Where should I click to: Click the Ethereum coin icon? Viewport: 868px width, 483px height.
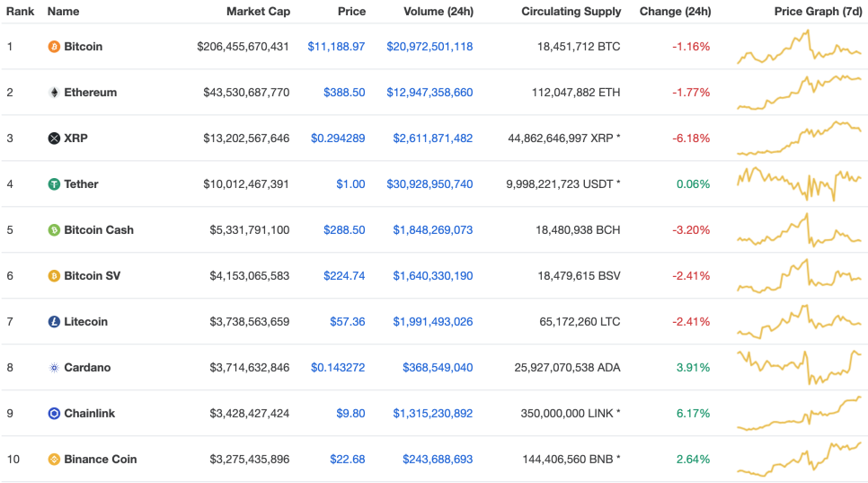pyautogui.click(x=54, y=93)
